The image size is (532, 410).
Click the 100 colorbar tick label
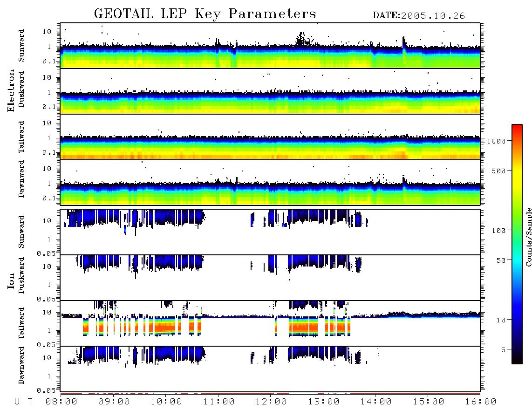click(498, 231)
